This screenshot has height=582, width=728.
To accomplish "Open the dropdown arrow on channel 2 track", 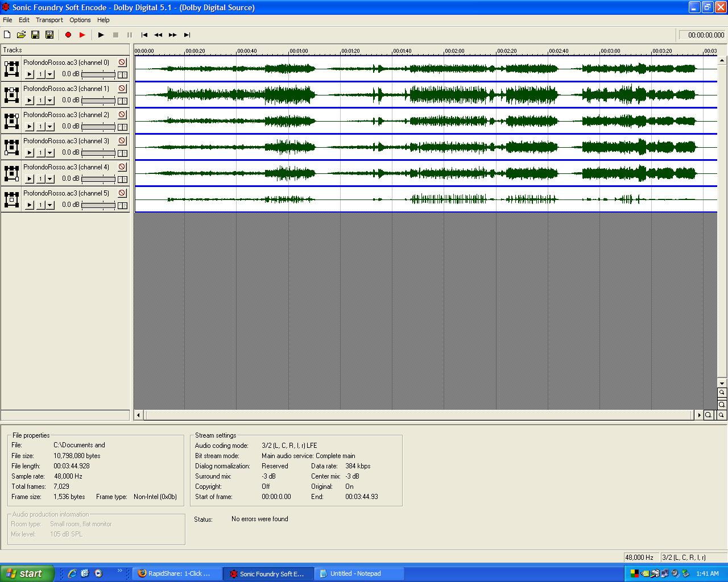I will [50, 127].
